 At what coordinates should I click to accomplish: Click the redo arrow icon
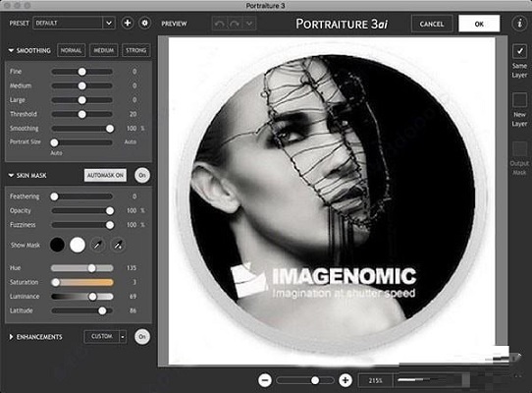coord(235,24)
